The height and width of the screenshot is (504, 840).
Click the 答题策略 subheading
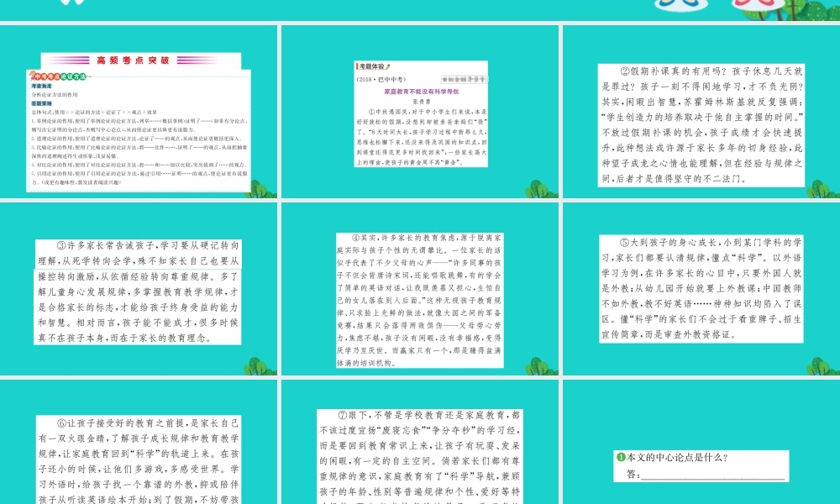tap(41, 103)
